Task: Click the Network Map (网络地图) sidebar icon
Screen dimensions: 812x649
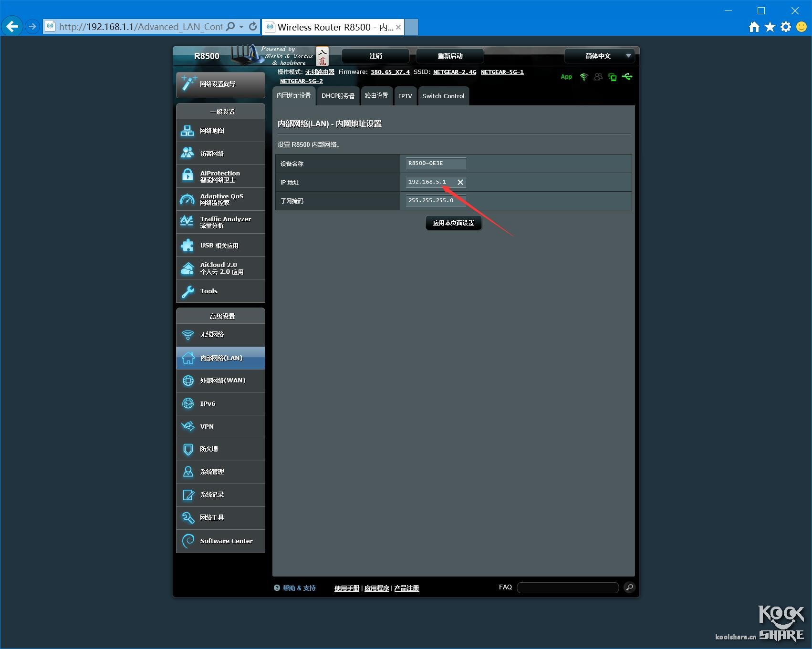Action: pyautogui.click(x=187, y=131)
